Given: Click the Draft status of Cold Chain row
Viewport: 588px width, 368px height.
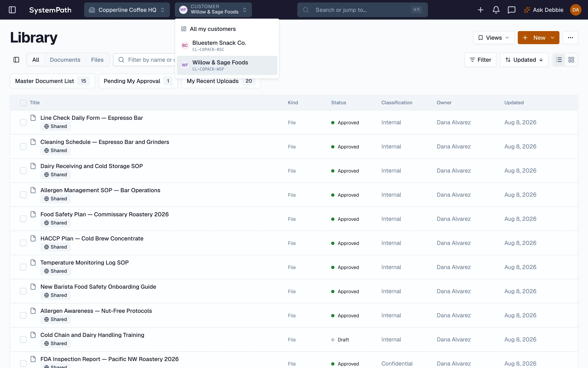Looking at the screenshot, I should click(x=340, y=340).
